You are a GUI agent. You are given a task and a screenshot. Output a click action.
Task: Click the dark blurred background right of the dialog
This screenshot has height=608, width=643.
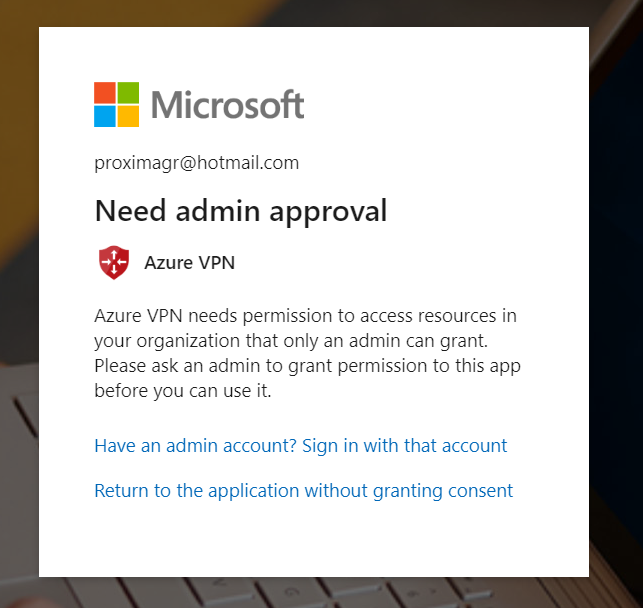coord(616,300)
